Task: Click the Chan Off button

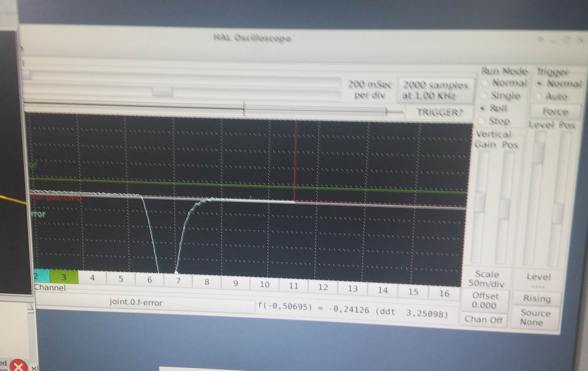Action: tap(483, 319)
